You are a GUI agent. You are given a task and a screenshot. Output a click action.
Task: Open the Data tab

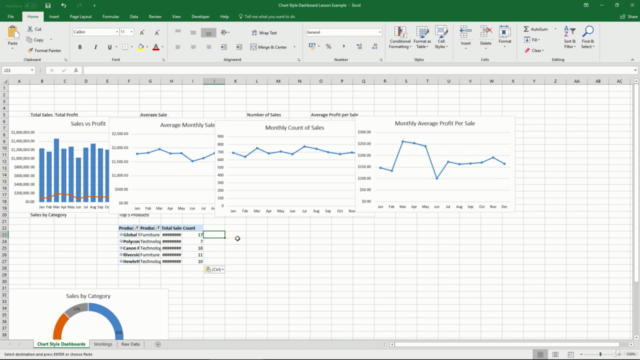pos(134,17)
